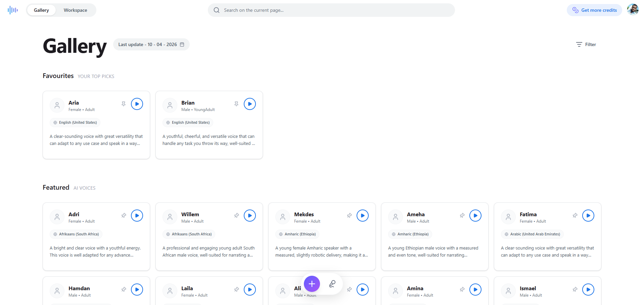This screenshot has height=305, width=644.
Task: Play the Fatima voice preview
Action: click(588, 216)
